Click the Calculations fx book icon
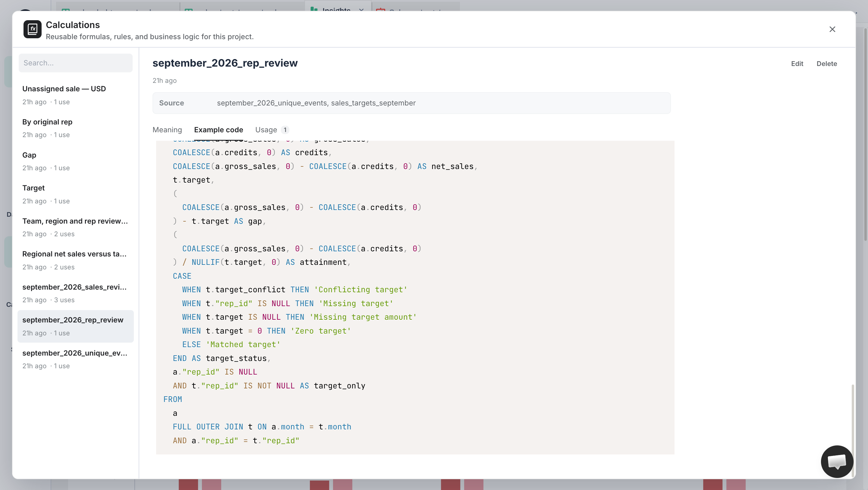Image resolution: width=868 pixels, height=490 pixels. pos(32,29)
